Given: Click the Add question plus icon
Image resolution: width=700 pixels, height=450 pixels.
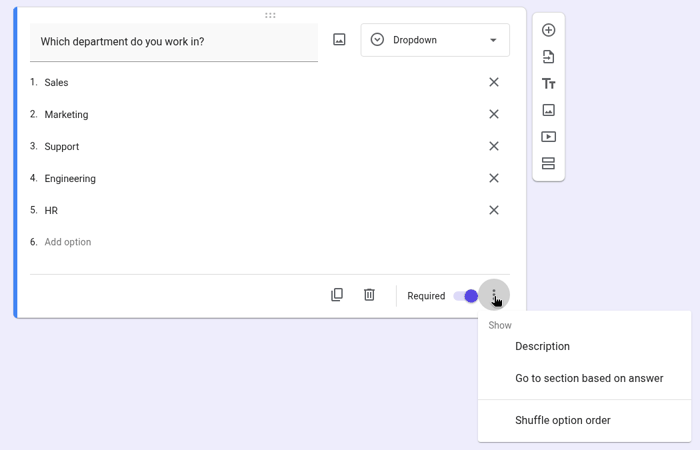Looking at the screenshot, I should pos(548,30).
